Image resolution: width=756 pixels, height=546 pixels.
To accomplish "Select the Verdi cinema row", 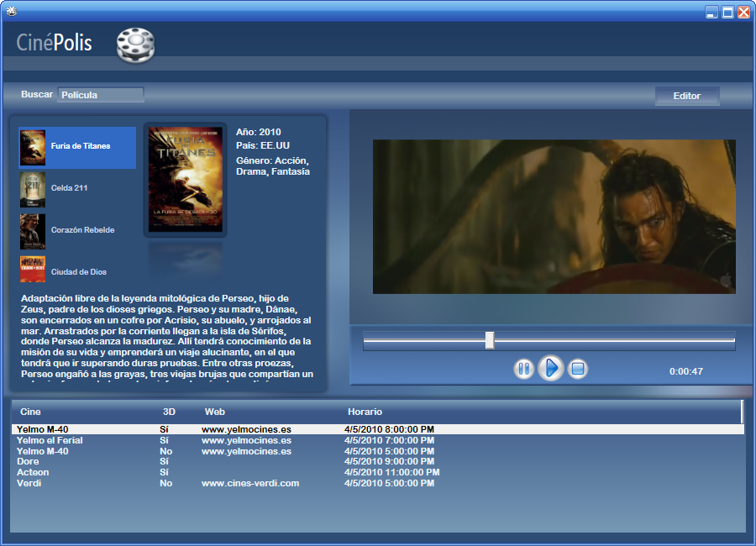I will pos(377,483).
